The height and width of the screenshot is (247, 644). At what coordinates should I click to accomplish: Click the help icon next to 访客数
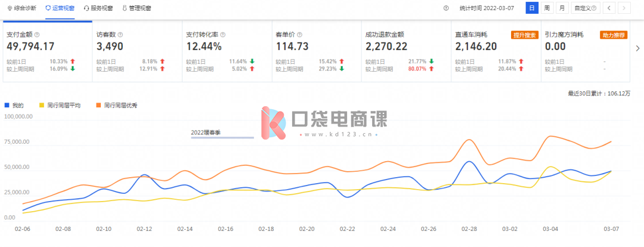coord(120,35)
